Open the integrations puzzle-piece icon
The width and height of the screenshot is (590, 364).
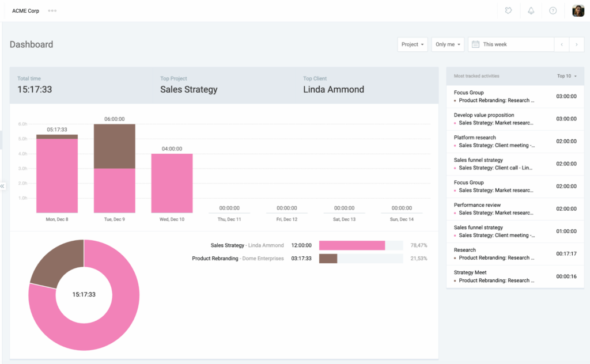point(509,10)
